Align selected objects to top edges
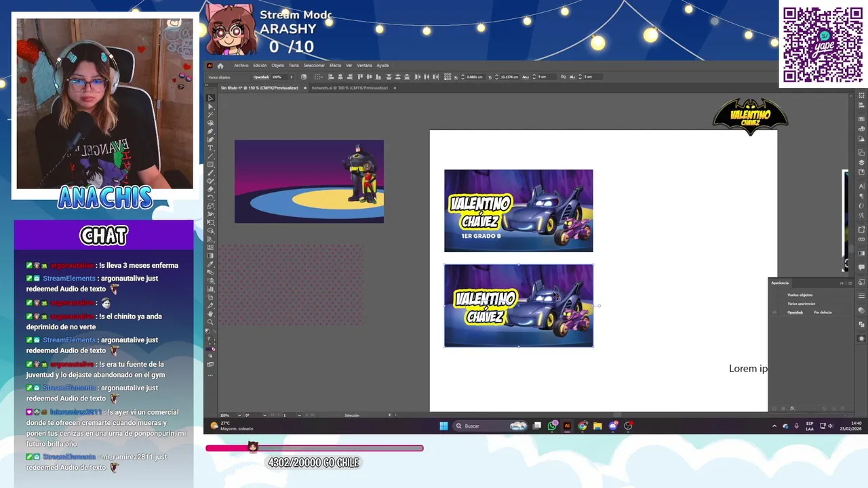Viewport: 868px width, 488px height. click(360, 77)
